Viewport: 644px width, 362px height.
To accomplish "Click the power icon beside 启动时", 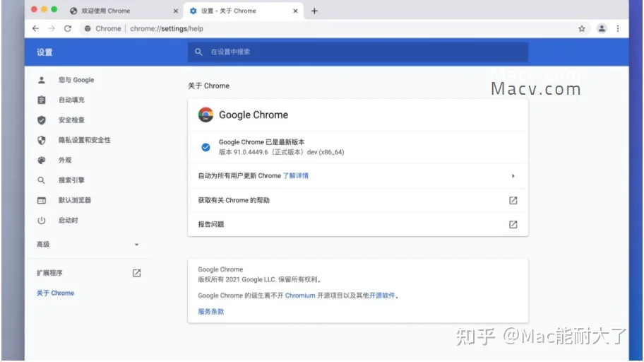I will pyautogui.click(x=42, y=221).
